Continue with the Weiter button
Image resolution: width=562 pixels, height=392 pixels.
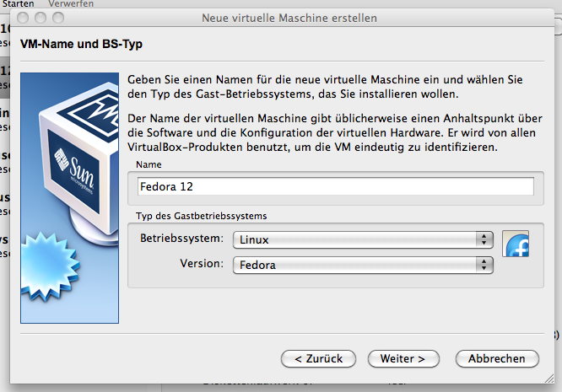[403, 359]
